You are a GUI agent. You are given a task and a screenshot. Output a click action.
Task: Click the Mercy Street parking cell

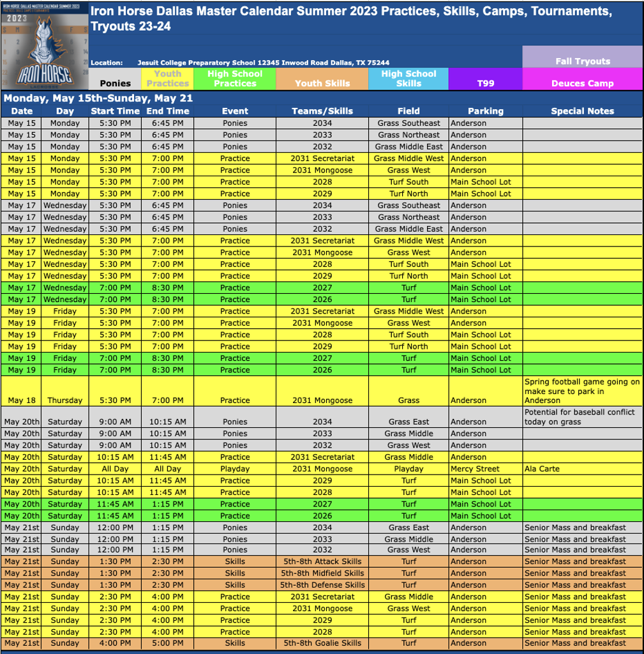(475, 469)
